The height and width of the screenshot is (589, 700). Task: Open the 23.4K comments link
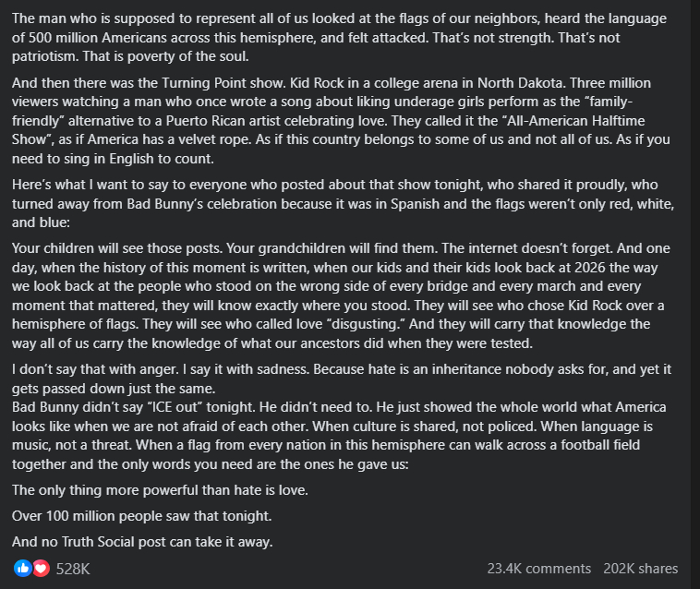538,569
